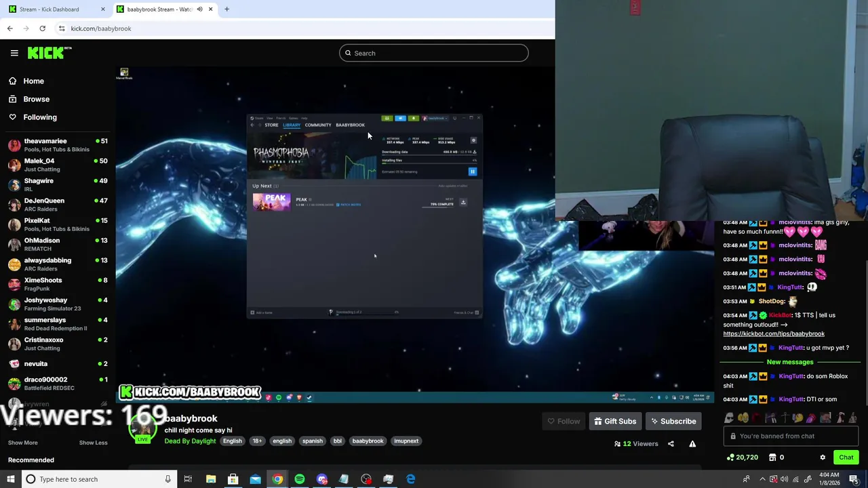Mute the baabybrook tab audio icon

[x=199, y=9]
